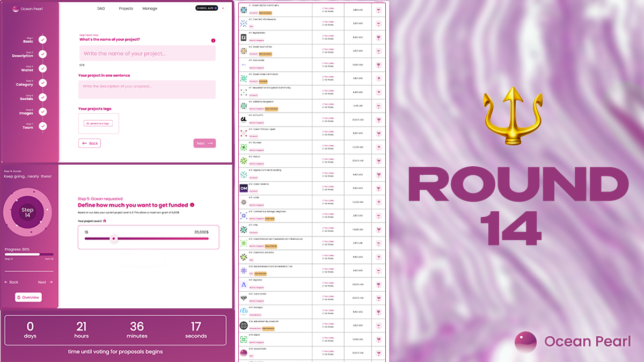The width and height of the screenshot is (644, 362).
Task: Go to Step 3 Wallet
Action: 28,69
